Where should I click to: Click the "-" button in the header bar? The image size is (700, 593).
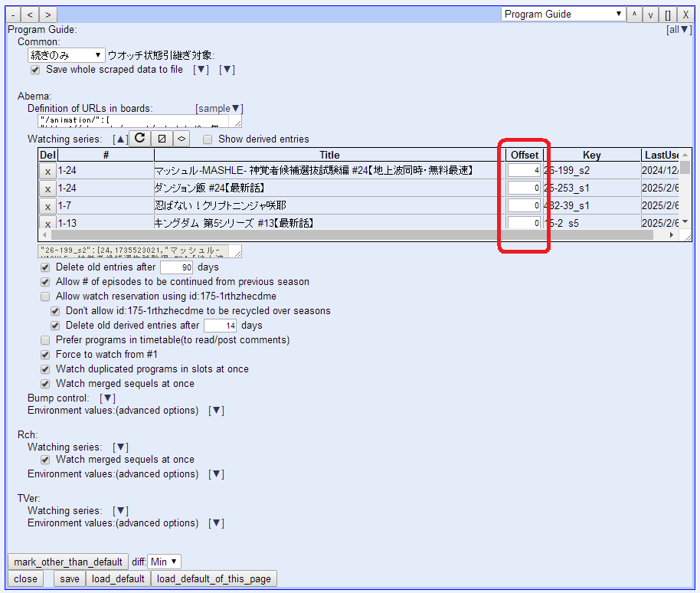tap(13, 15)
